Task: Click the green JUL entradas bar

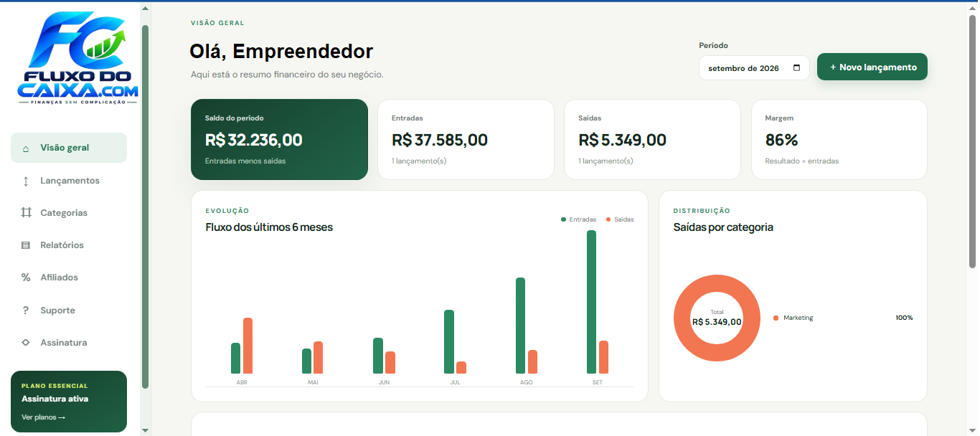Action: tap(449, 341)
